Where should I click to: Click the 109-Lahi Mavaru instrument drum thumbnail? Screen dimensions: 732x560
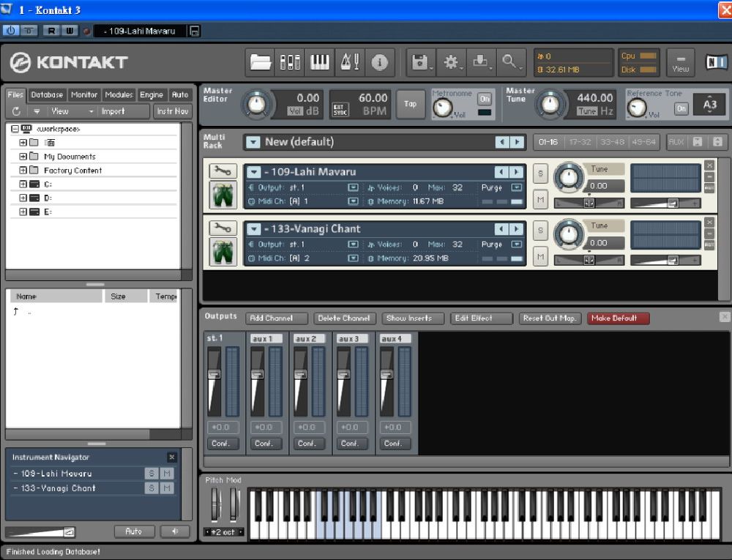(x=223, y=195)
